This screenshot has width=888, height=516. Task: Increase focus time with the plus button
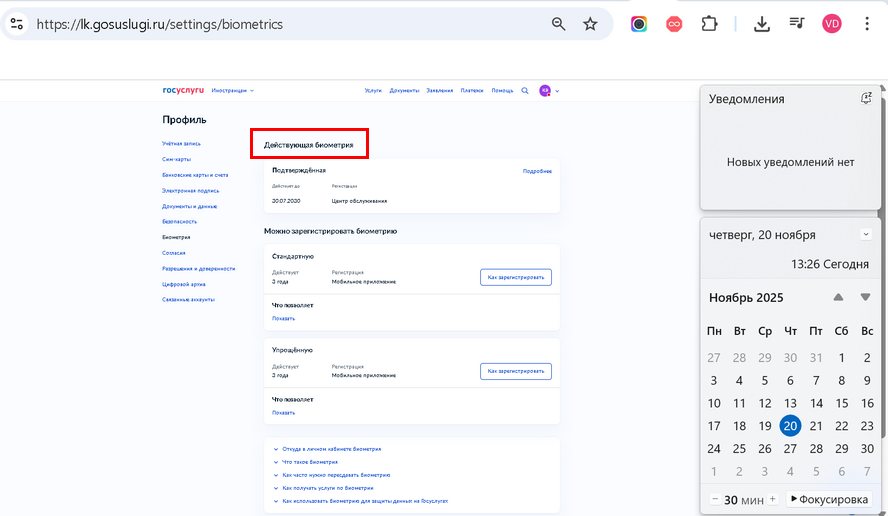point(772,499)
